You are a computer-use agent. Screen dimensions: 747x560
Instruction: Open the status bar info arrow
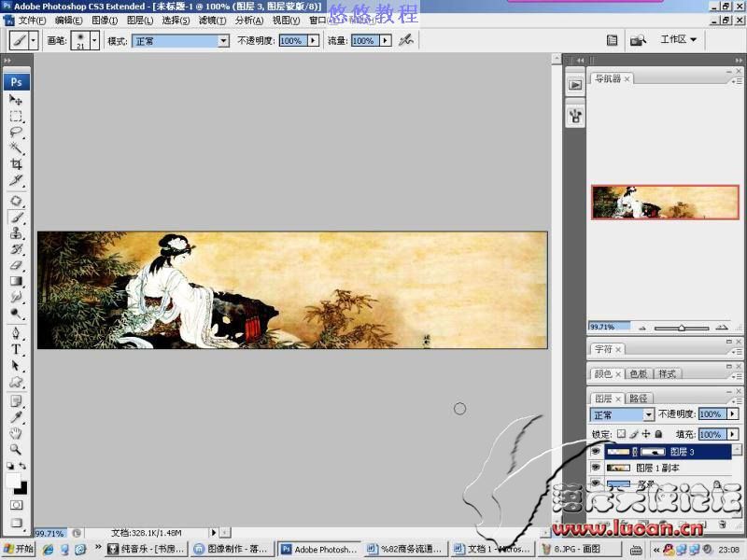click(x=214, y=532)
